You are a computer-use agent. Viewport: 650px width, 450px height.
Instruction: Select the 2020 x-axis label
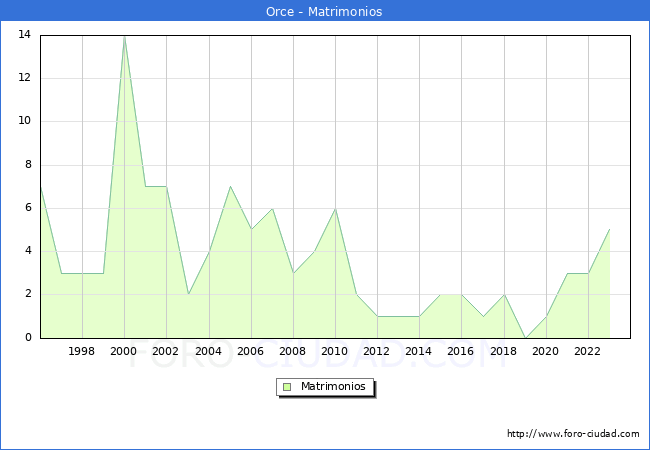tap(545, 352)
